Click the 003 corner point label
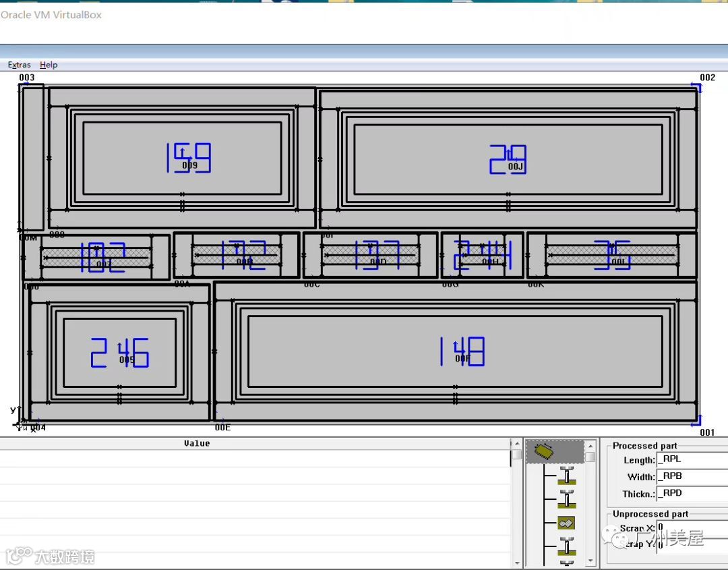 click(x=26, y=77)
